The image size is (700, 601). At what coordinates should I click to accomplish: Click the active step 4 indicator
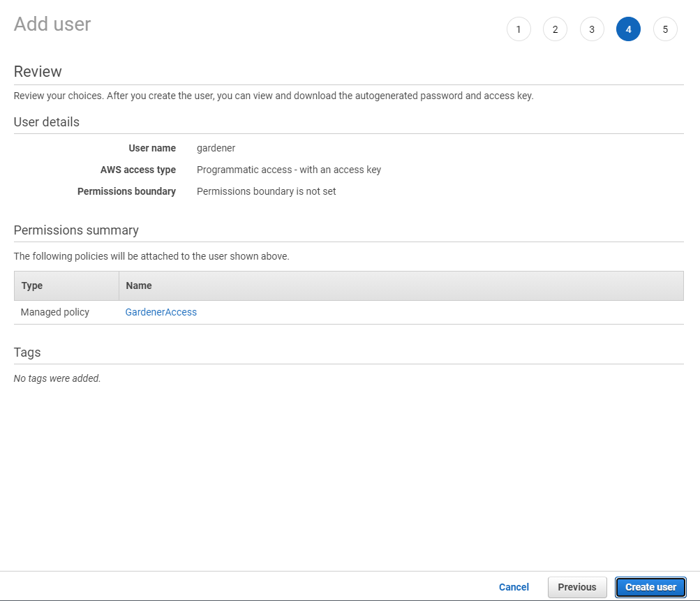[628, 29]
